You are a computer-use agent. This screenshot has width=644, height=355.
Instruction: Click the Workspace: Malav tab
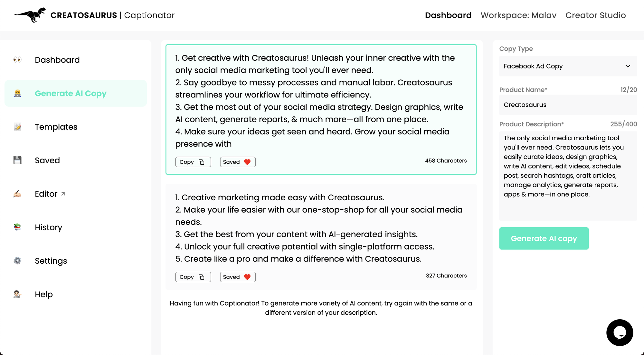pyautogui.click(x=518, y=15)
